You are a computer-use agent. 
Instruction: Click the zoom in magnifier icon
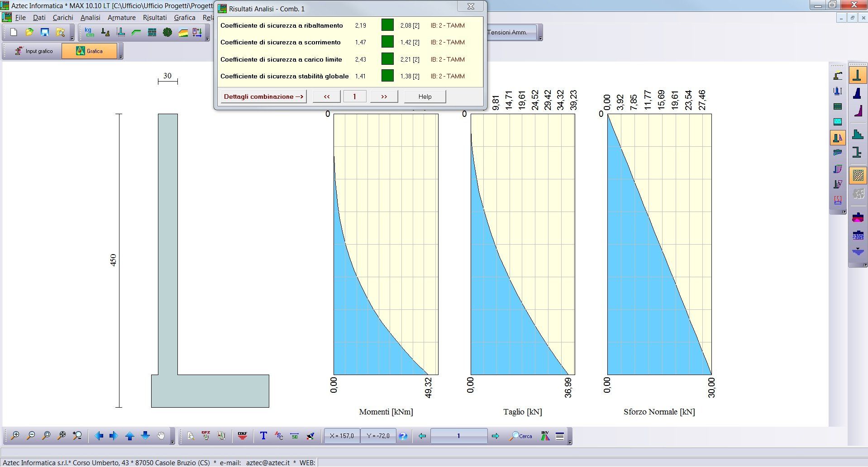click(x=15, y=436)
